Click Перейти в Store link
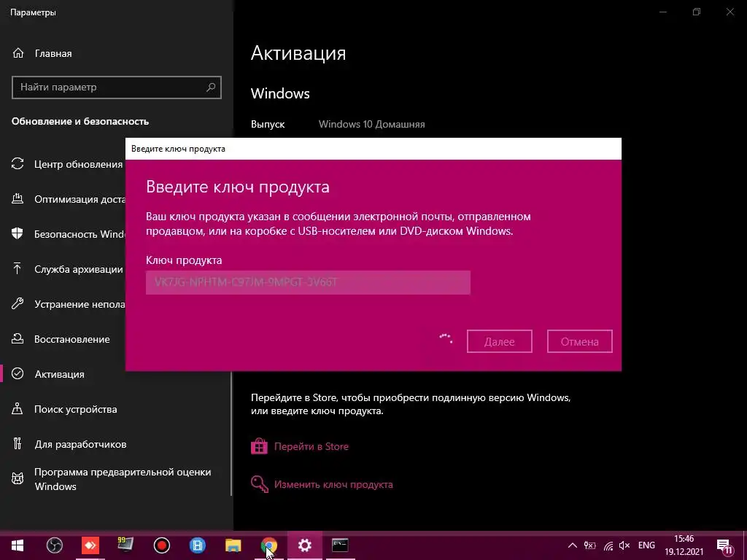This screenshot has height=560, width=747. point(311,447)
